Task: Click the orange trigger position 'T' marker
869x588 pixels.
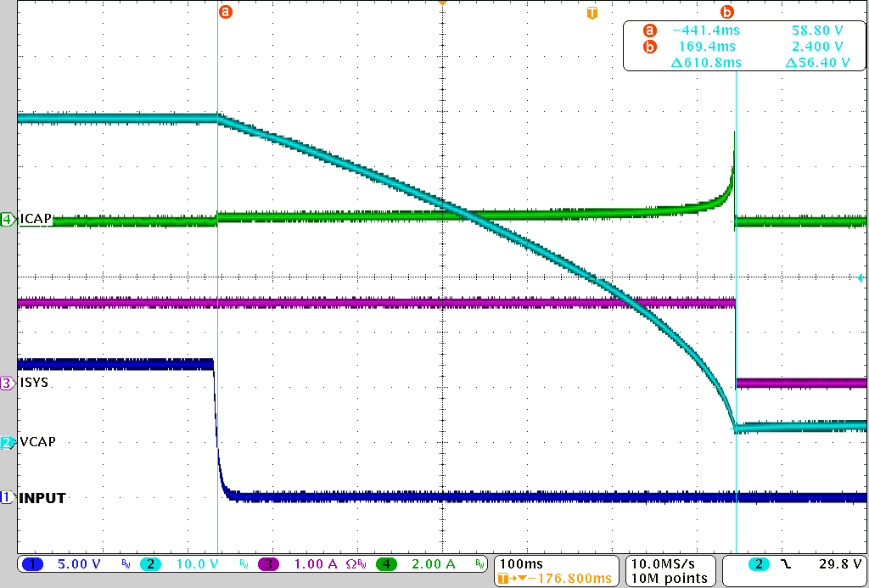Action: coord(591,13)
